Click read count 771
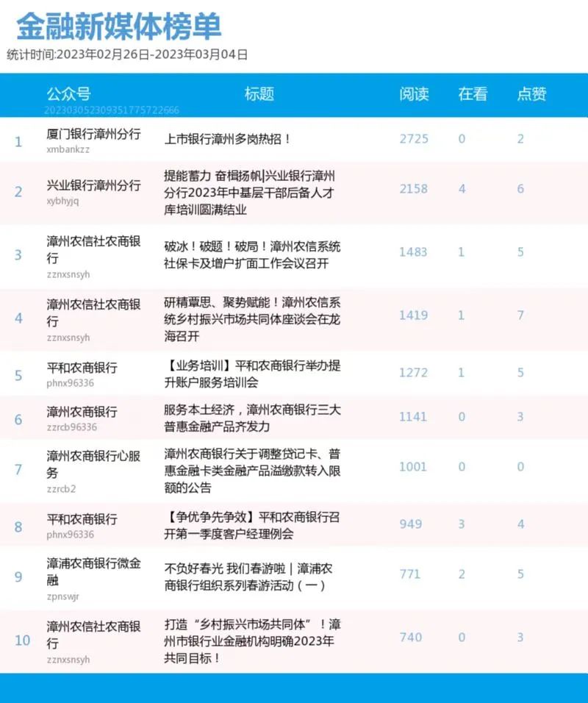The width and height of the screenshot is (588, 703). pos(410,574)
